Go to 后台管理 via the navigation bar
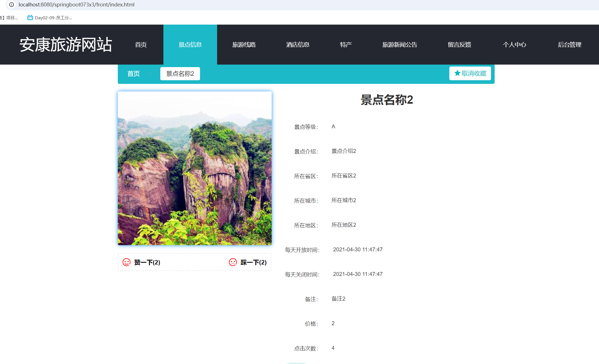Screen dimensions: 599x364 point(569,44)
